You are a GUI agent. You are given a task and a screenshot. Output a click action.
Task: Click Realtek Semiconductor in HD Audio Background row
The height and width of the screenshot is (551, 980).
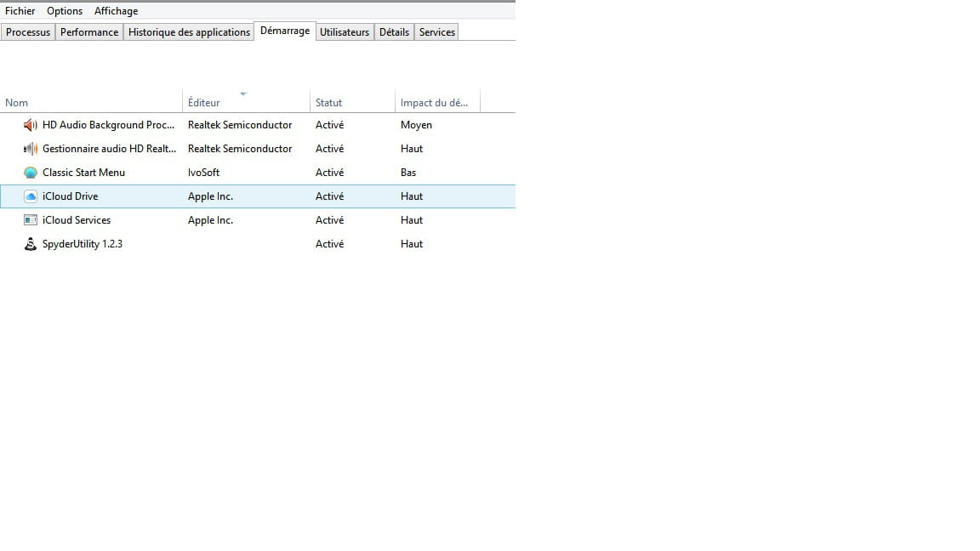(x=240, y=125)
